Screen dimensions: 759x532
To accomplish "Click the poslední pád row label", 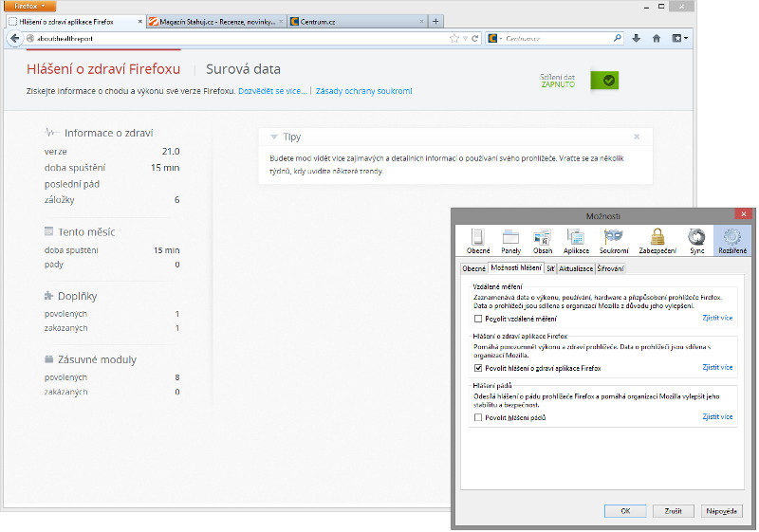I will 72,184.
